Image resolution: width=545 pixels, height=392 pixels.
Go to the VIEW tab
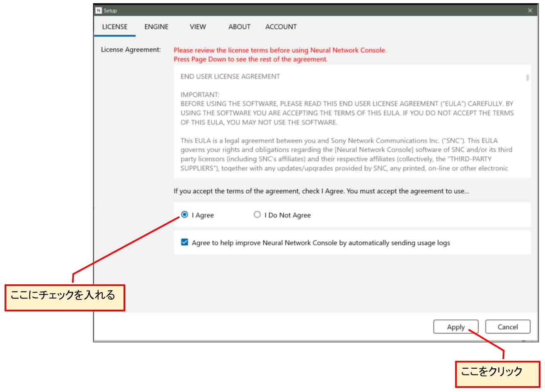198,27
